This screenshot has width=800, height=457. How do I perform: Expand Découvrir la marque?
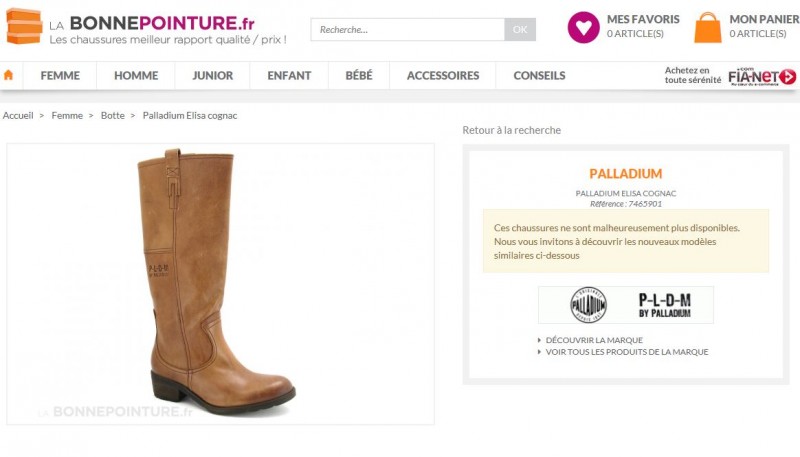pos(594,340)
